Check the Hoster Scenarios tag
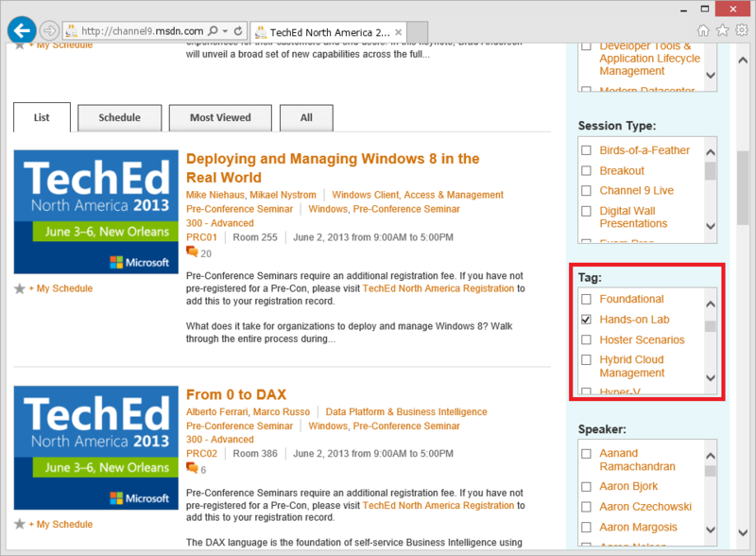This screenshot has height=556, width=756. pyautogui.click(x=586, y=339)
